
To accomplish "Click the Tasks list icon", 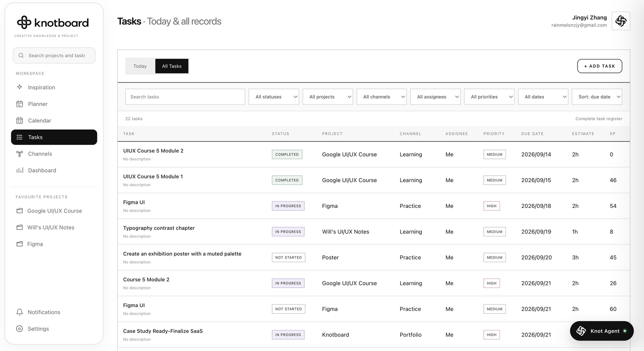I will (19, 137).
